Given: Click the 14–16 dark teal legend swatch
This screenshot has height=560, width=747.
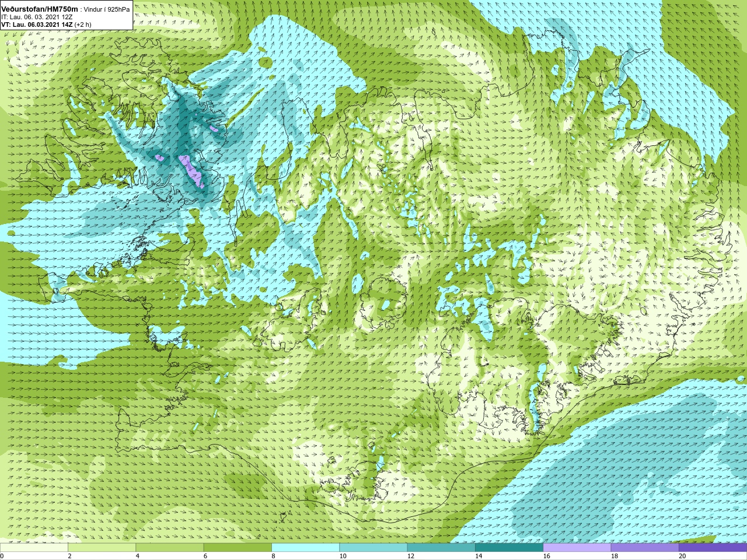Looking at the screenshot, I should click(509, 547).
